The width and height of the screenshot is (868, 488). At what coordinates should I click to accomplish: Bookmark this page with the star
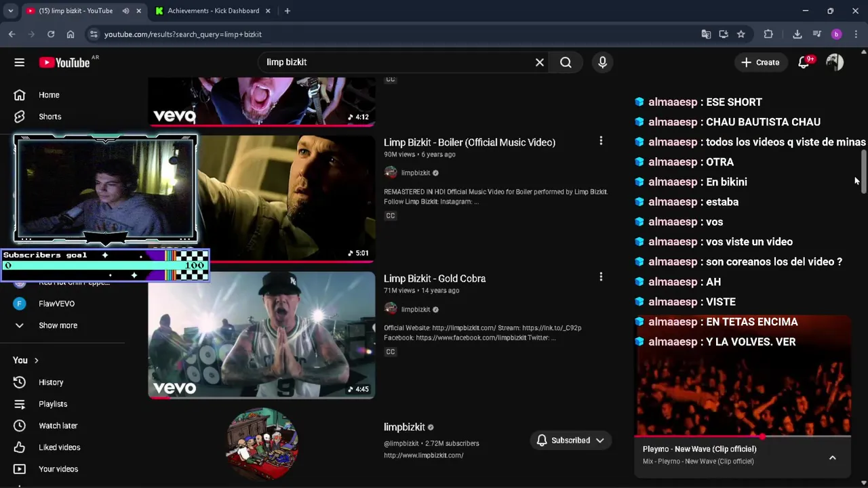[741, 34]
